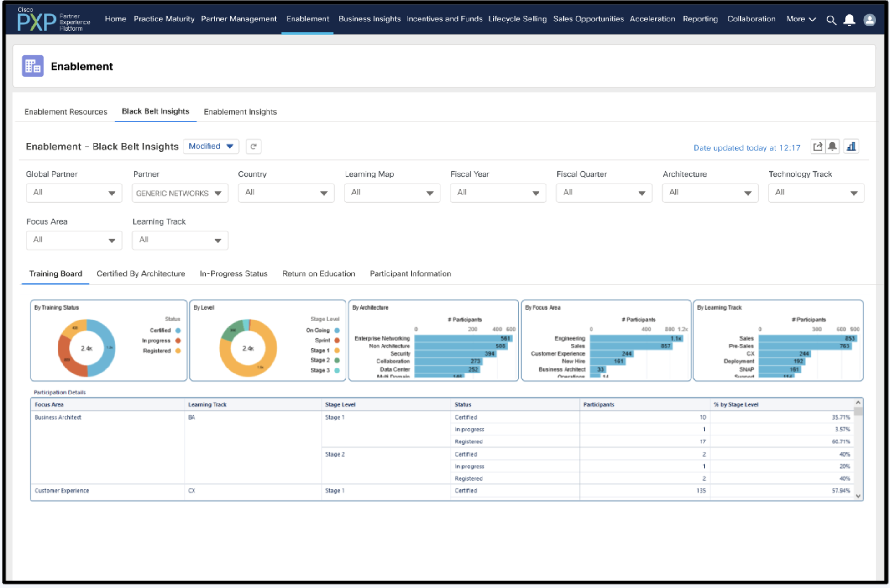Click the alert bell near date updated
890x588 pixels.
click(x=832, y=147)
